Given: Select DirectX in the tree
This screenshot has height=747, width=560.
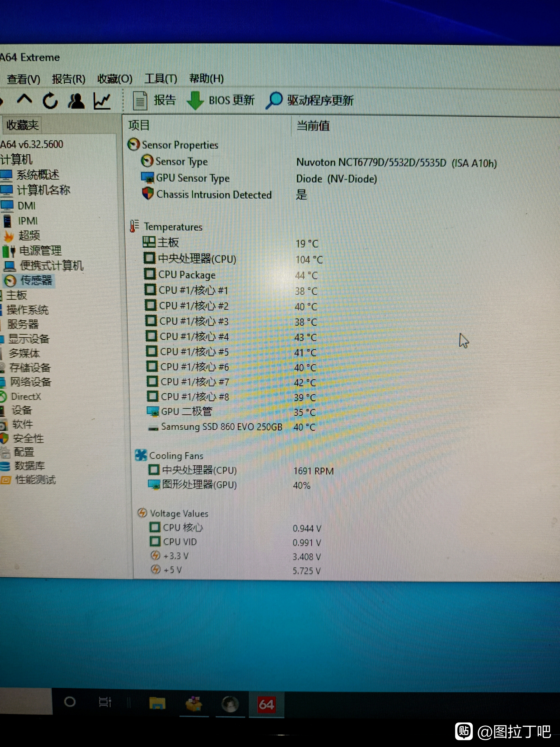Looking at the screenshot, I should click(x=21, y=396).
